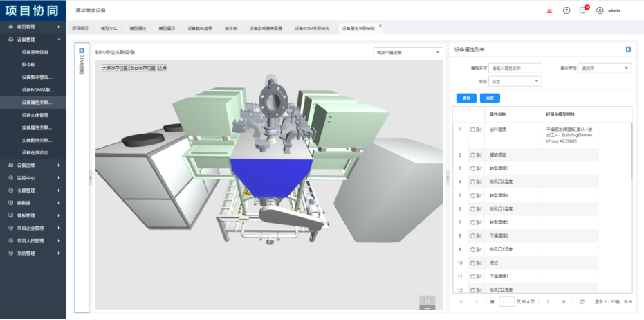Image resolution: width=644 pixels, height=320 pixels.
Task: Open the admin user avatar menu
Action: click(600, 10)
